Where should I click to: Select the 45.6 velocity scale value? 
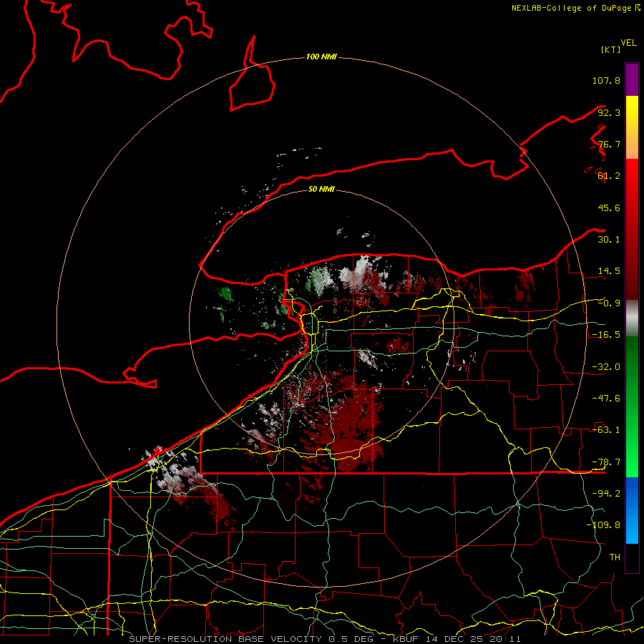tap(609, 208)
